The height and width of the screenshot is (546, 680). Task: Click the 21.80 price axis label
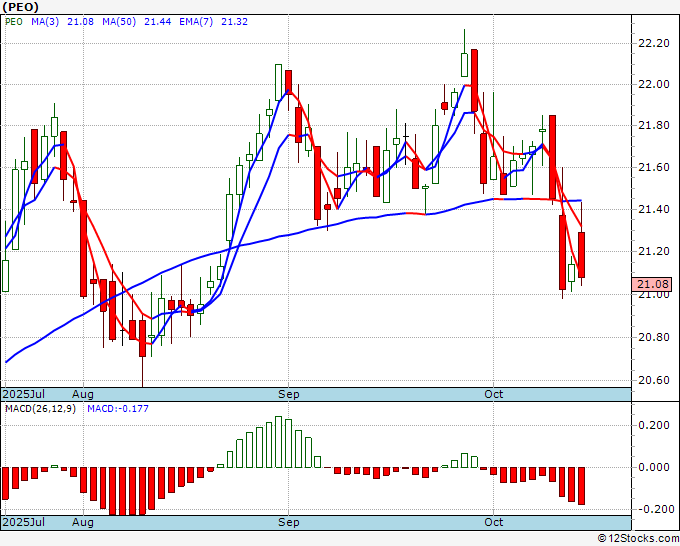click(x=654, y=126)
